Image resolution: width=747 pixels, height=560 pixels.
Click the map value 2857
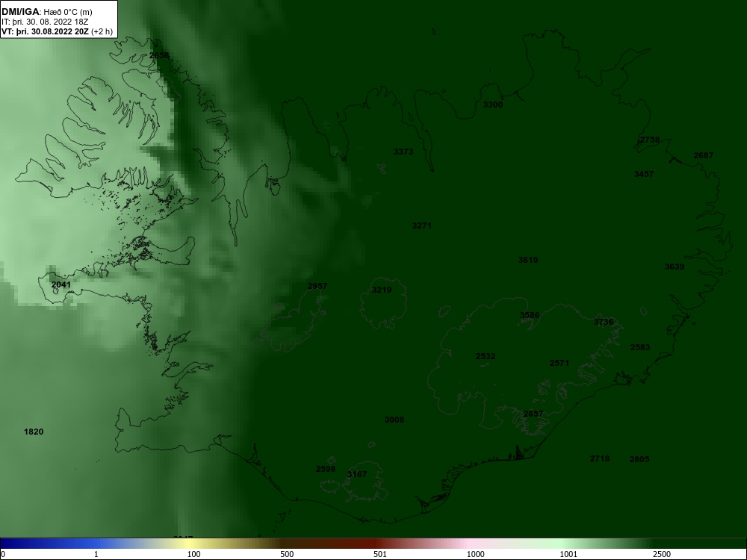(533, 414)
